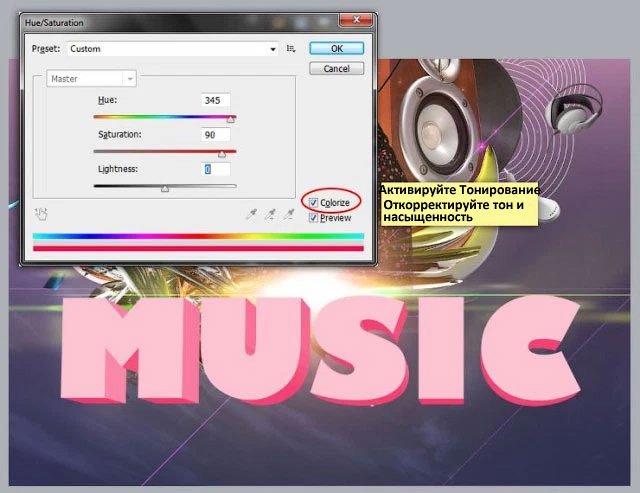The height and width of the screenshot is (493, 640).
Task: Click the pink MUSIC text in the canvas
Action: point(320,351)
